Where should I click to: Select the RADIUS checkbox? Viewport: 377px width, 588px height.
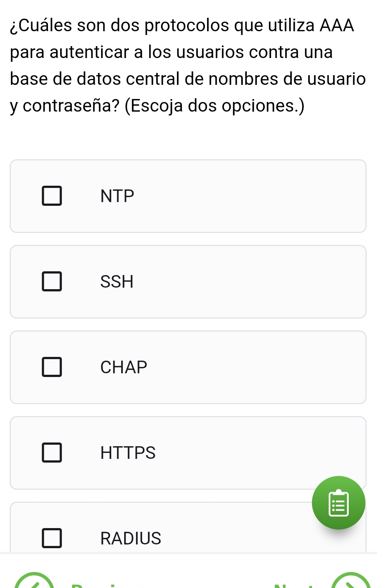[52, 539]
